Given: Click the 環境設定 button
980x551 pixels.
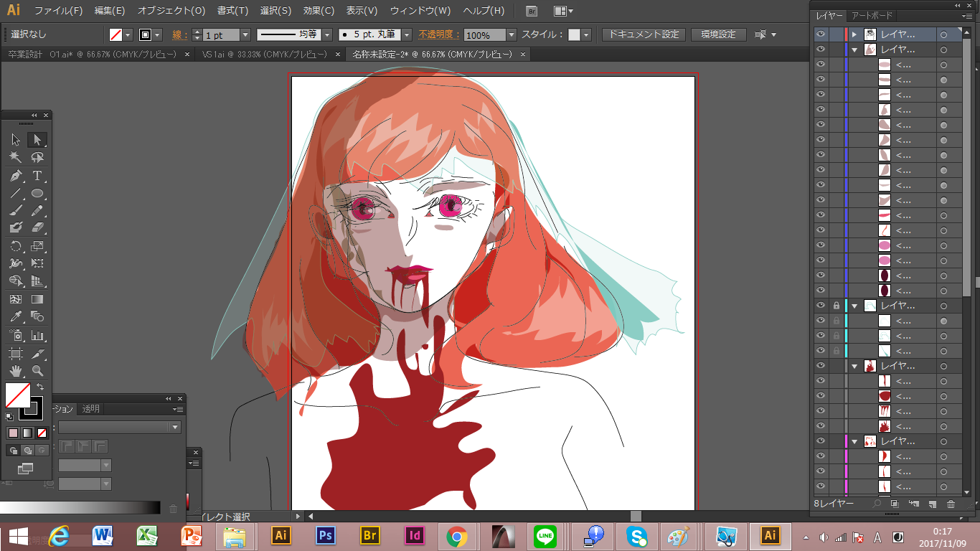Looking at the screenshot, I should (x=718, y=34).
